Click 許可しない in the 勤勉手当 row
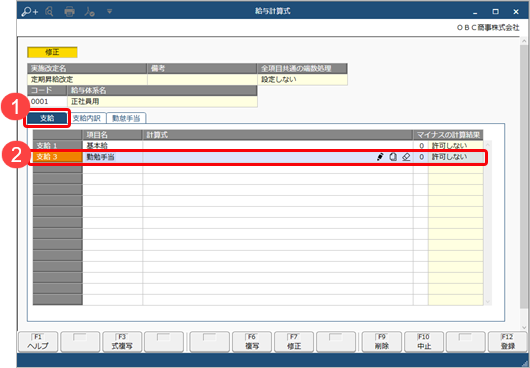This screenshot has height=368, width=530. 455,157
